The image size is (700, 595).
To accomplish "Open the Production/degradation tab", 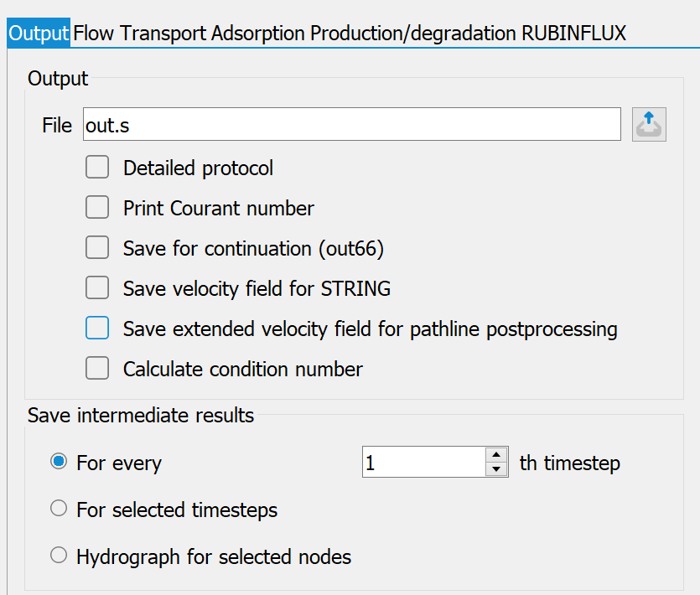I will [413, 33].
